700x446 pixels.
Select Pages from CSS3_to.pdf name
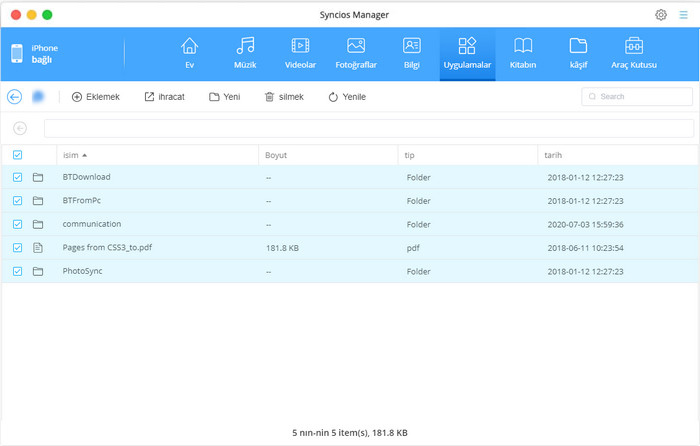tap(107, 247)
